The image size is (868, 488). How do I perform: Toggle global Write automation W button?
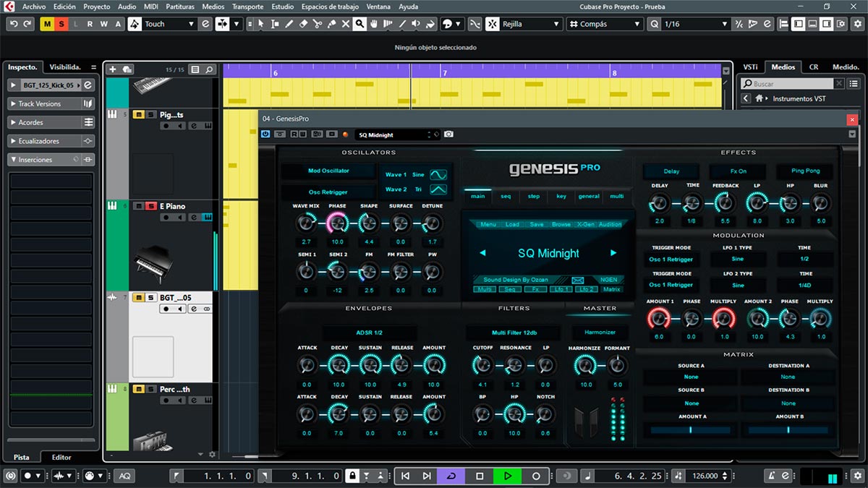point(103,24)
